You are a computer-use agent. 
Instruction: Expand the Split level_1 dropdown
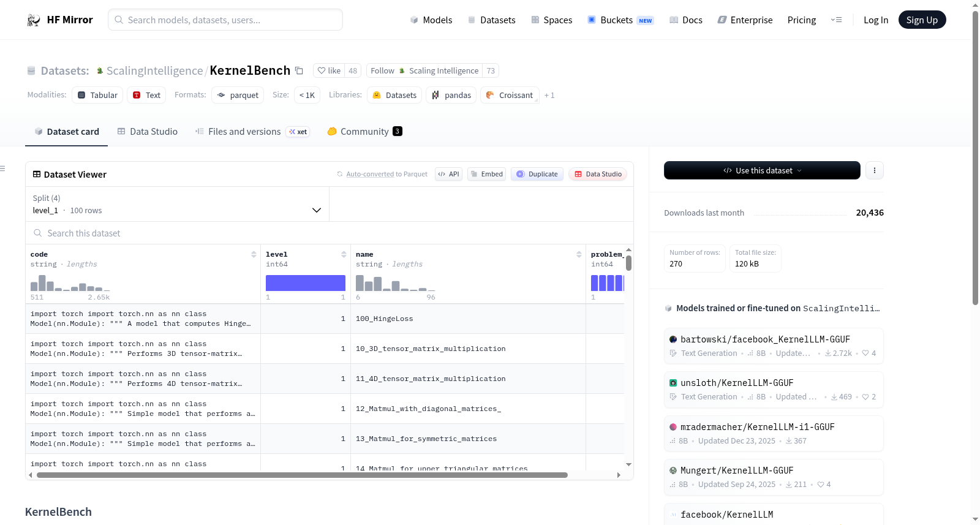click(177, 204)
